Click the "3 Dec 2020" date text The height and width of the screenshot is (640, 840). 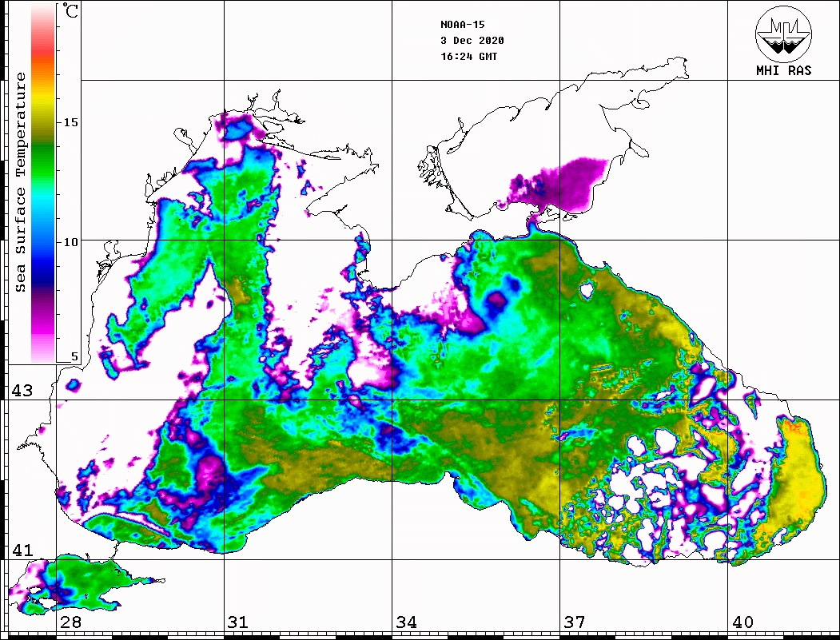tap(472, 41)
